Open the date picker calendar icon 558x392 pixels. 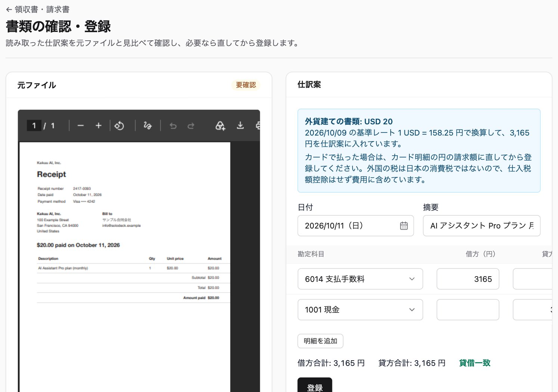pos(404,226)
